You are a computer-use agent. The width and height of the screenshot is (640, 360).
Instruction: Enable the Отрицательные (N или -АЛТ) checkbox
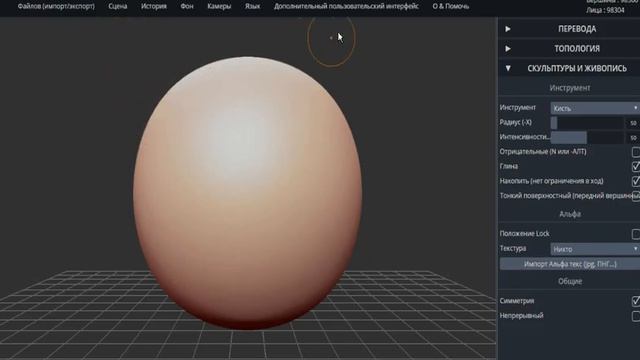tap(636, 152)
